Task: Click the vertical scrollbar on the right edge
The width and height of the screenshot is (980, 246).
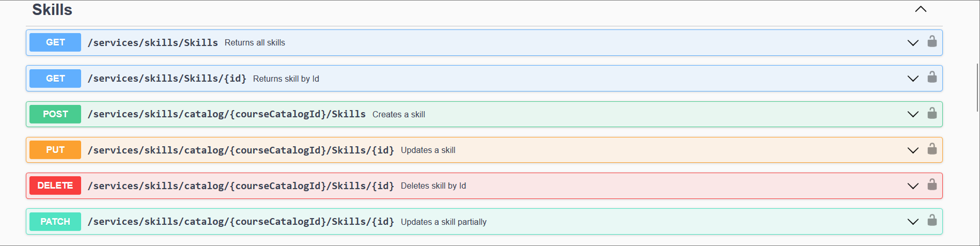Action: pos(977,87)
